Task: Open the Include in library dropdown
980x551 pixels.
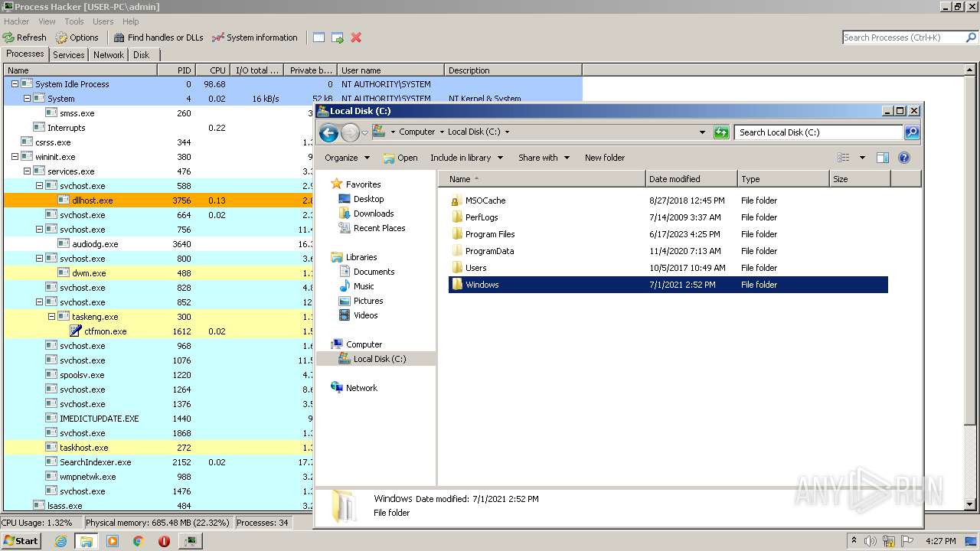Action: [466, 158]
